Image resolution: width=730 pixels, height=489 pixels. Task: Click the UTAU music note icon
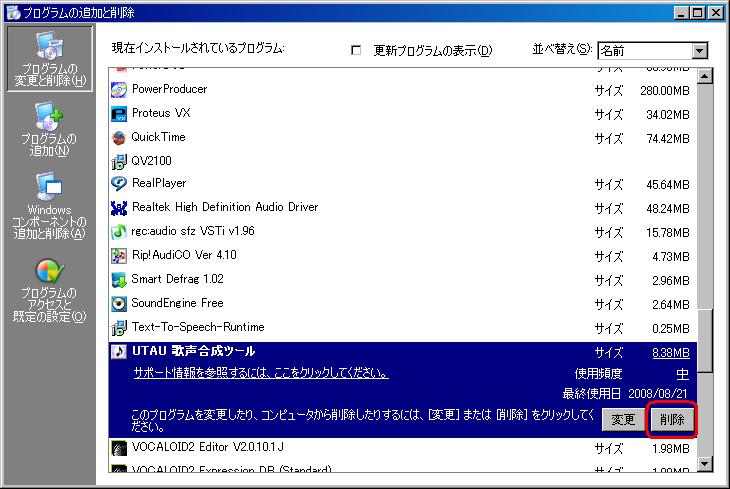tap(119, 352)
